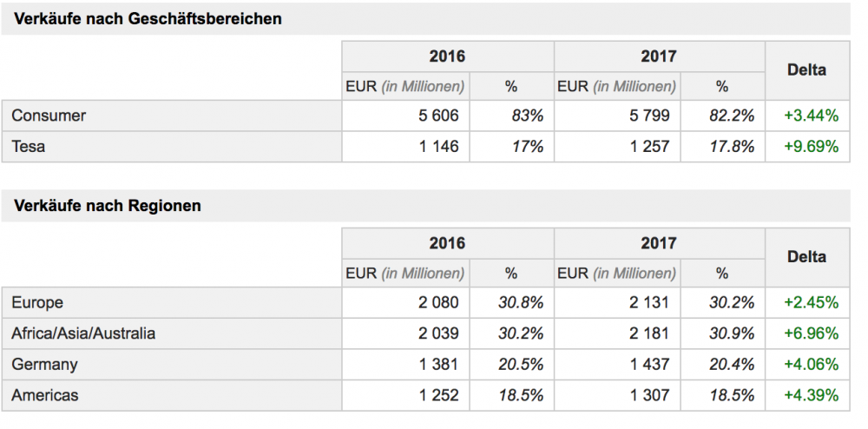Click the 'Verkäufe nach Regionen' table title
The height and width of the screenshot is (429, 868).
(x=106, y=206)
